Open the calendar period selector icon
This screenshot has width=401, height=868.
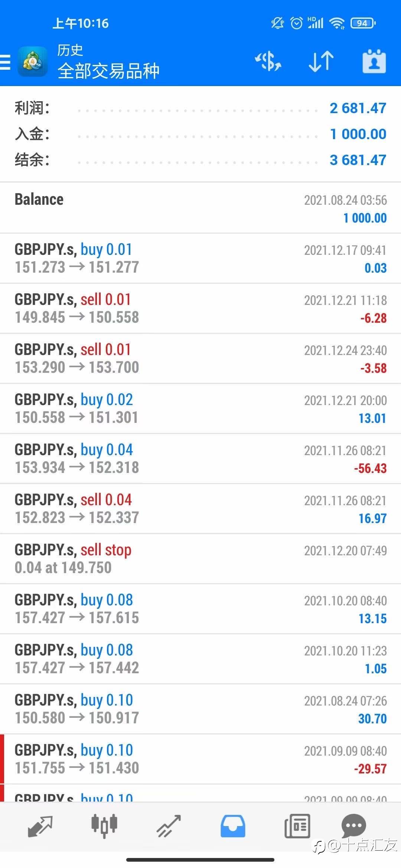pos(374,61)
